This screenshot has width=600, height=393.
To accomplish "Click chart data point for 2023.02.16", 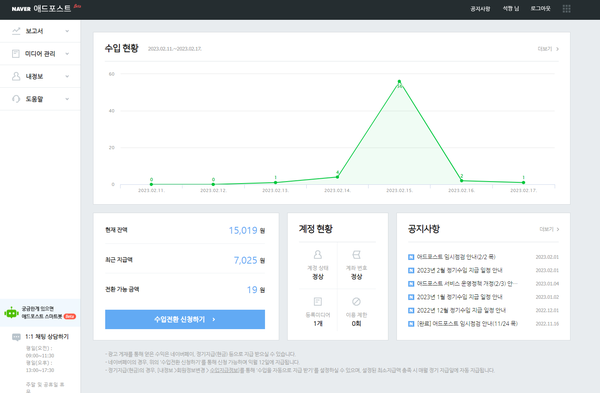I will [461, 181].
